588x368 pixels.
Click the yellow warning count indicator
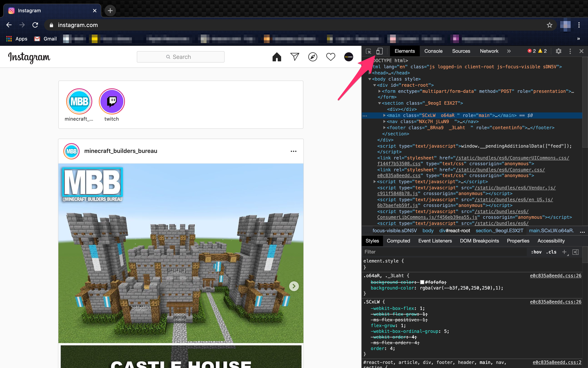pyautogui.click(x=542, y=51)
